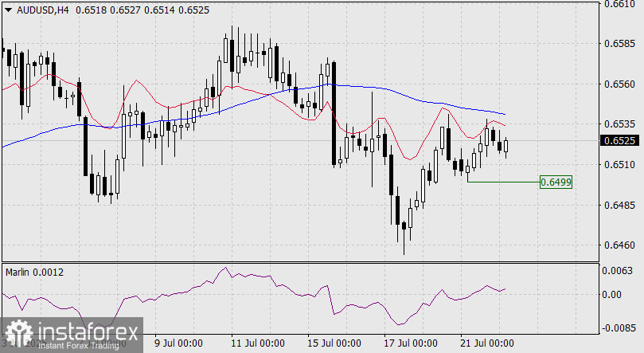The height and width of the screenshot is (353, 644).
Task: Click the 15 Jul 00:00 time label
Action: tap(334, 343)
